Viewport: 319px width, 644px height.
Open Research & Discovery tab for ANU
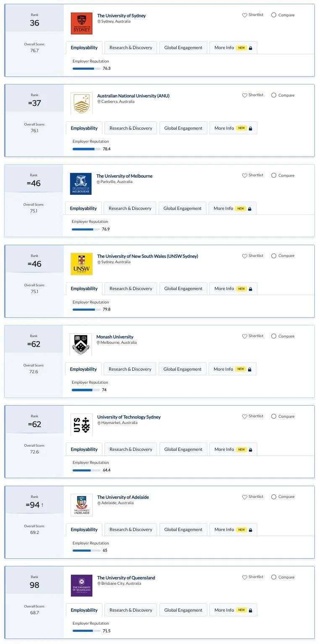(x=131, y=128)
